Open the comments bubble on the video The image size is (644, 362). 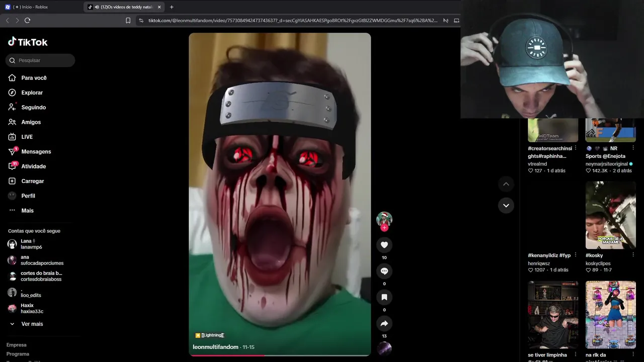tap(384, 271)
